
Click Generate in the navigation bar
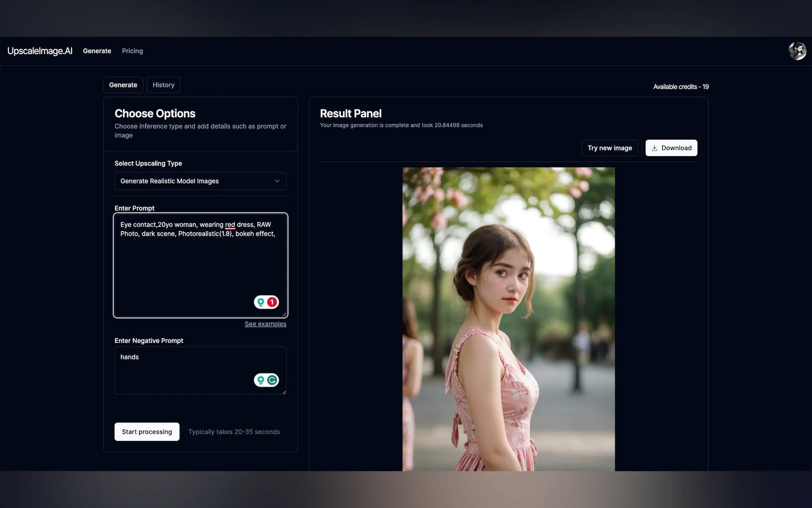(97, 51)
